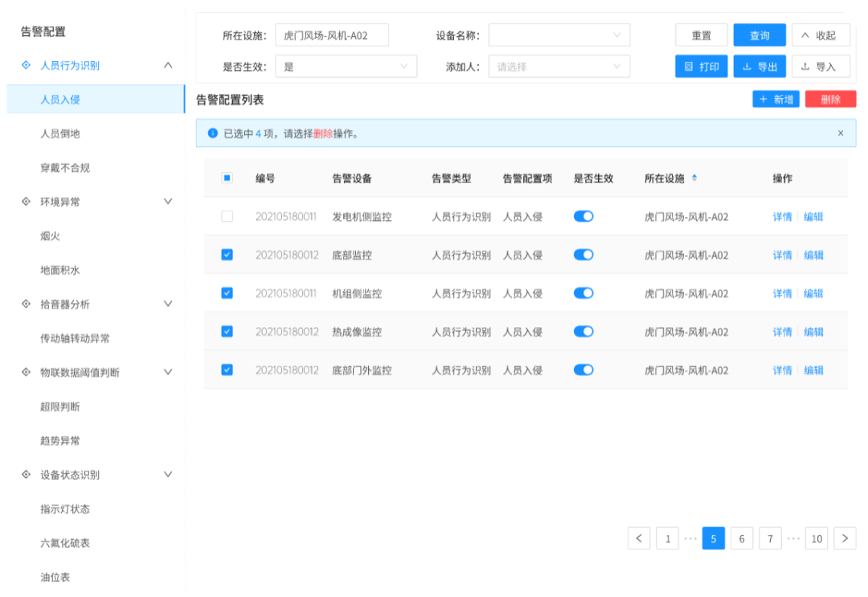Click the 人员行为识别 sidebar category icon

(26, 65)
